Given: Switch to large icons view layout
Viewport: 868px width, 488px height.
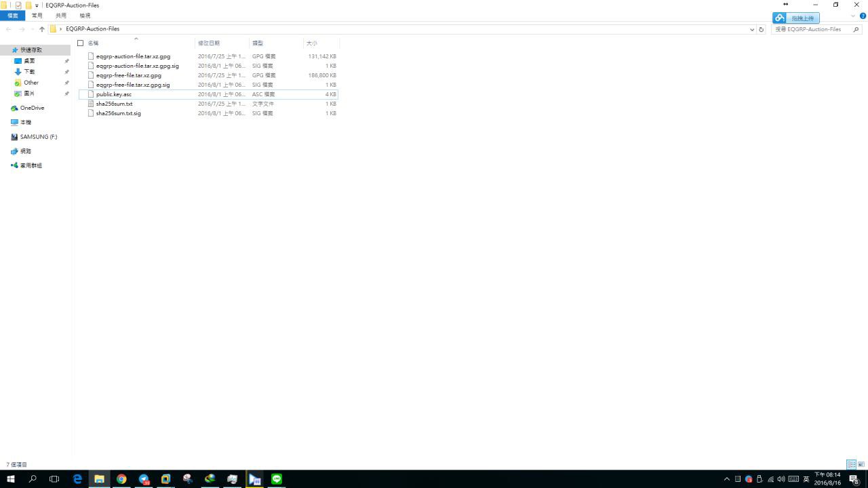Looking at the screenshot, I should click(x=861, y=465).
